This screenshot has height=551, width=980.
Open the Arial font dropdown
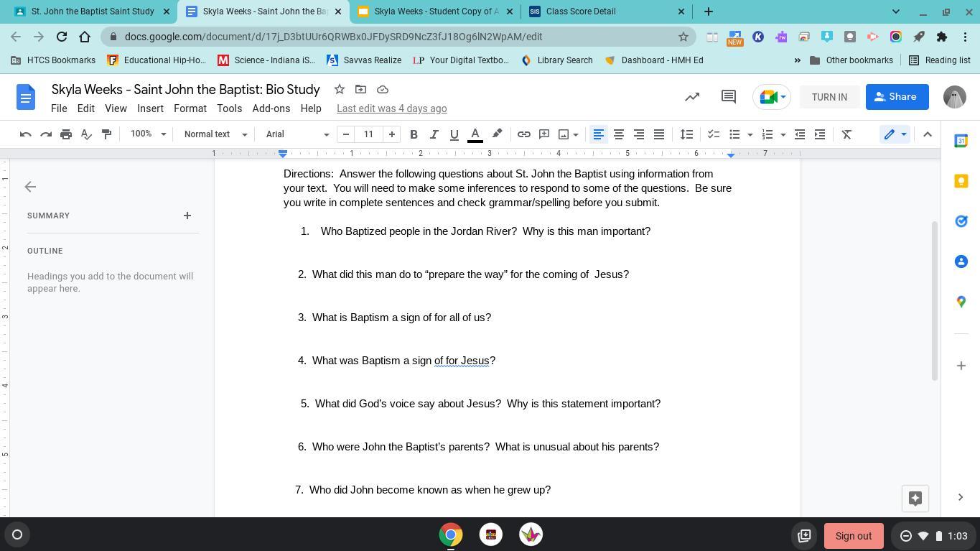pyautogui.click(x=297, y=134)
